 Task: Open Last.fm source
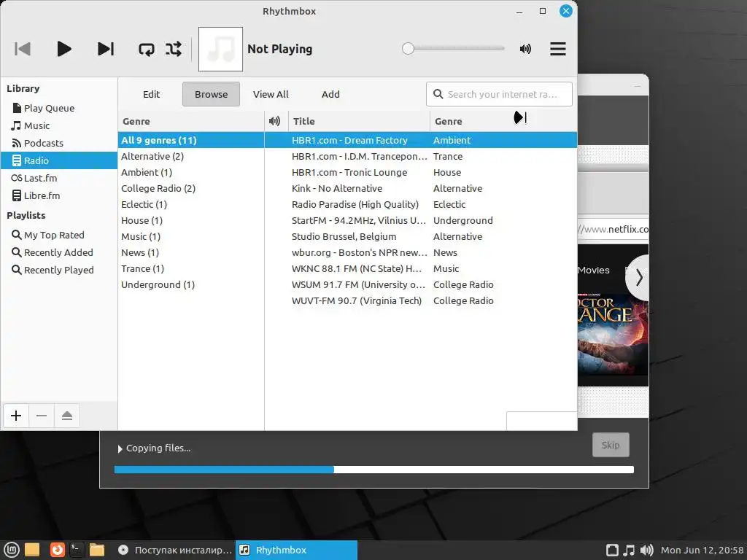tap(59, 178)
